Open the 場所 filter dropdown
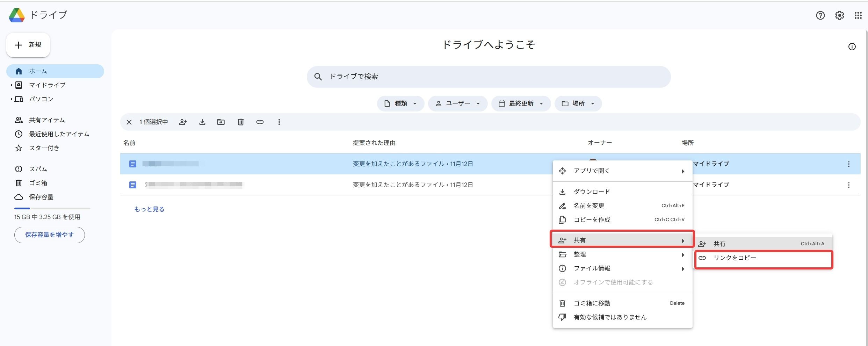This screenshot has width=868, height=346. click(x=578, y=103)
